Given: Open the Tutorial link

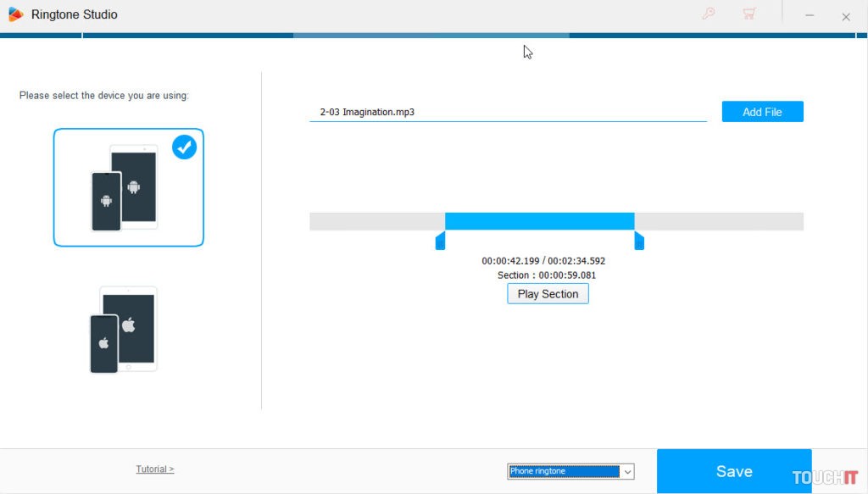Looking at the screenshot, I should tap(154, 469).
